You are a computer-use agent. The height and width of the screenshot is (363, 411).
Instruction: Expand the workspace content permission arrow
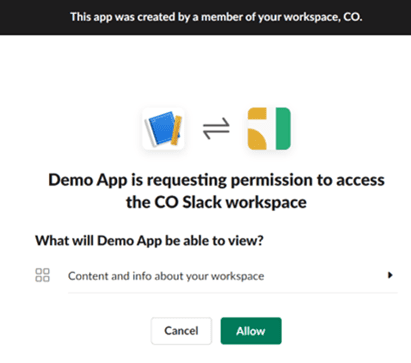(x=390, y=275)
